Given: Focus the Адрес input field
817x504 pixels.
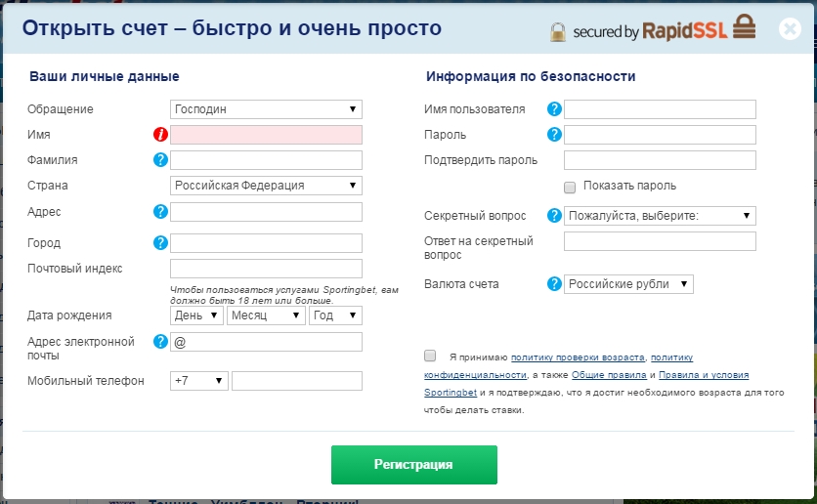Looking at the screenshot, I should pyautogui.click(x=266, y=212).
